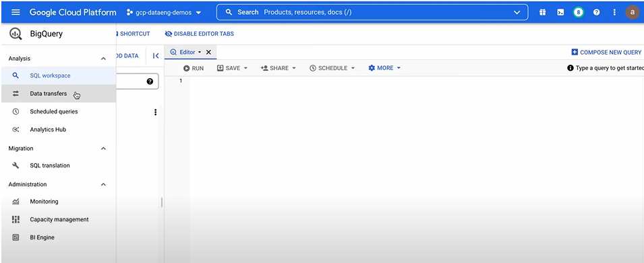Click the SHORTCUT button
The width and height of the screenshot is (644, 263).
point(134,34)
